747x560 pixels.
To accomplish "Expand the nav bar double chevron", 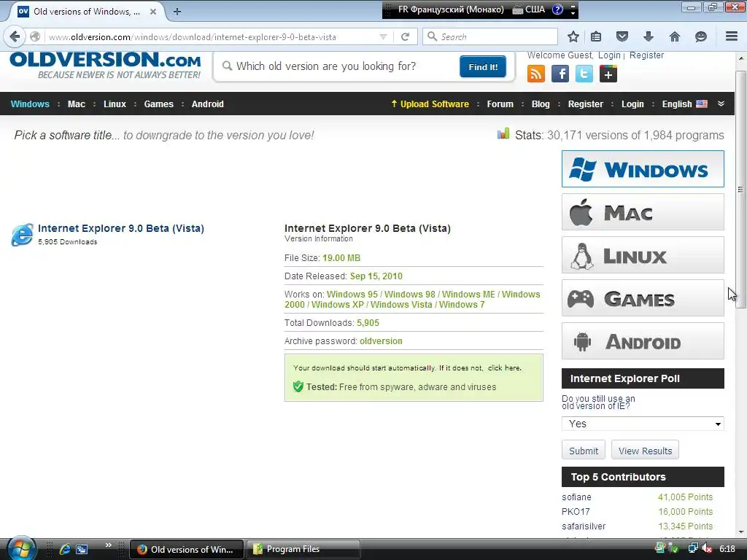I will pos(721,104).
